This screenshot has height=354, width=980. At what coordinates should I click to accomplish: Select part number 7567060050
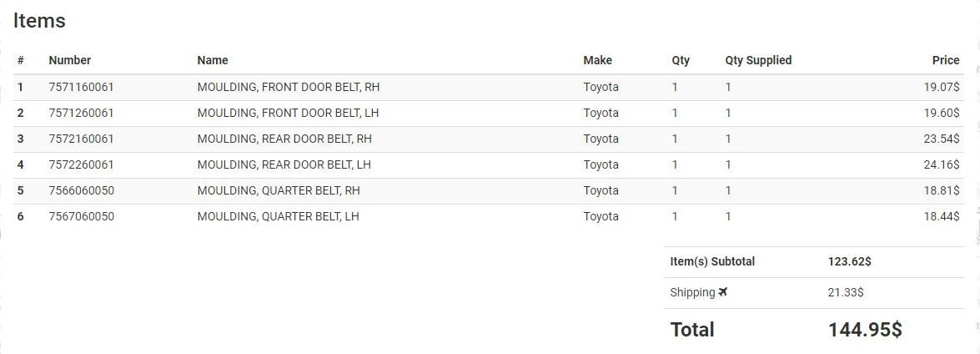point(81,216)
